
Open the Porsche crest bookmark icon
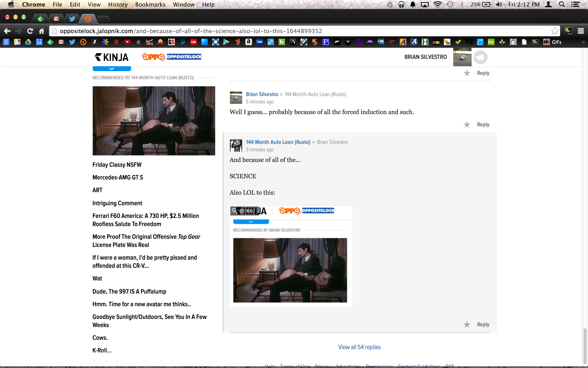click(315, 42)
